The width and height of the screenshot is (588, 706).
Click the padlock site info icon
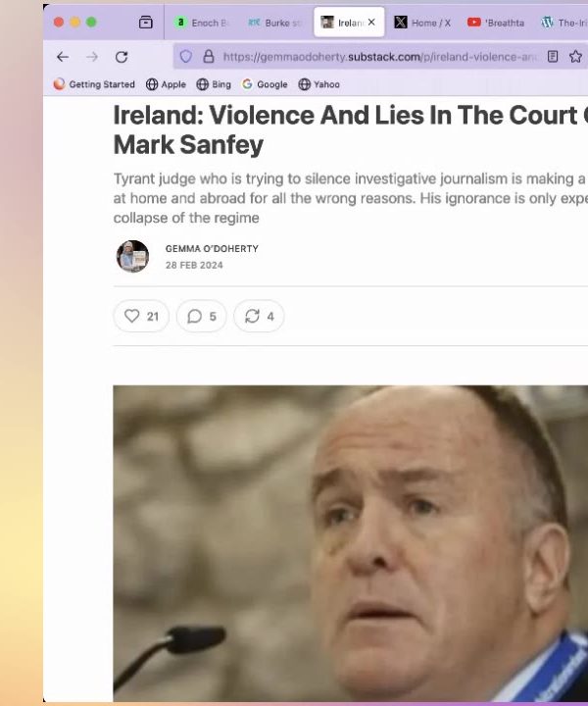pos(209,56)
